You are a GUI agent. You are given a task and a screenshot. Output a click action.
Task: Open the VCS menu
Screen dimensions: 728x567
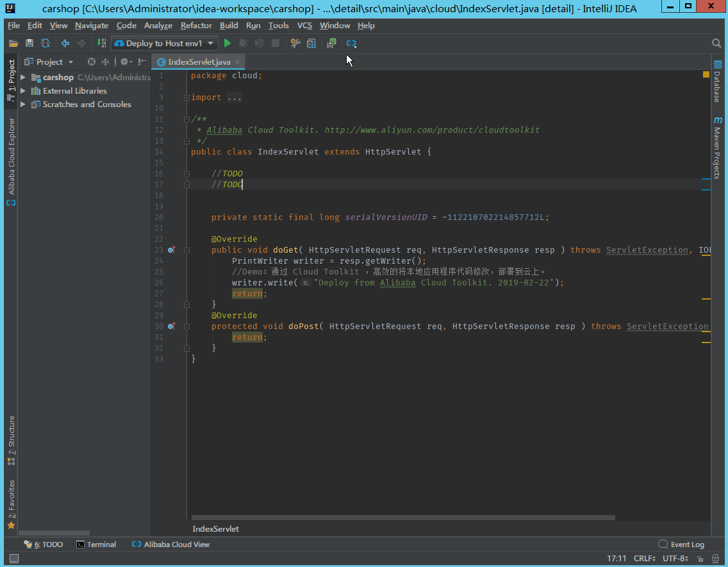(304, 26)
